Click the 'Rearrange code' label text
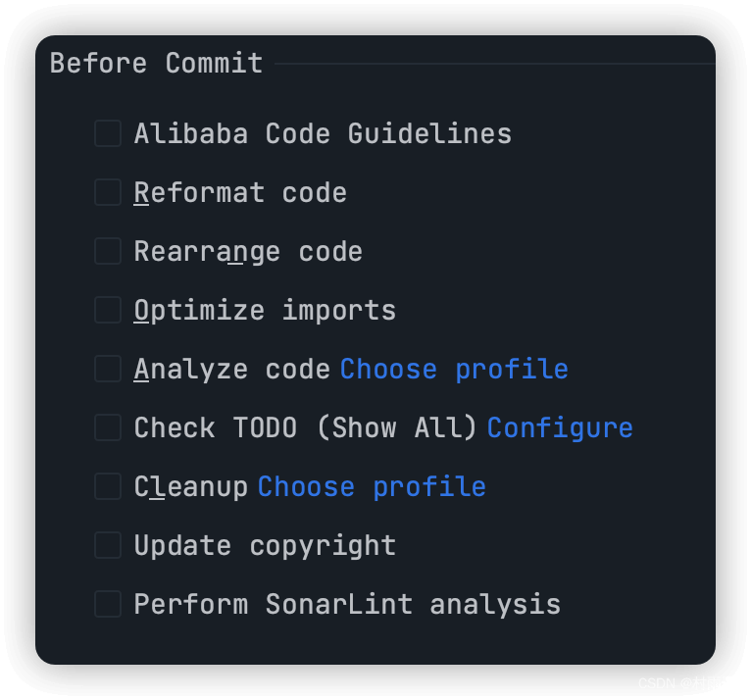 point(248,252)
